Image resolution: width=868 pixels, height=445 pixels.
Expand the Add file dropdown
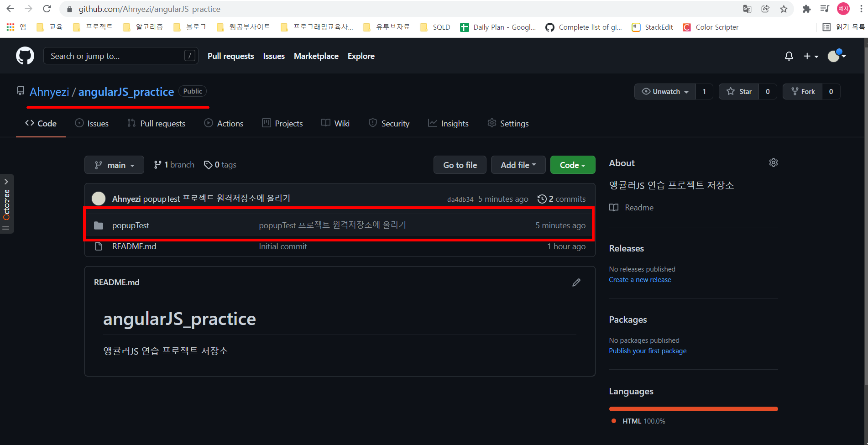518,165
